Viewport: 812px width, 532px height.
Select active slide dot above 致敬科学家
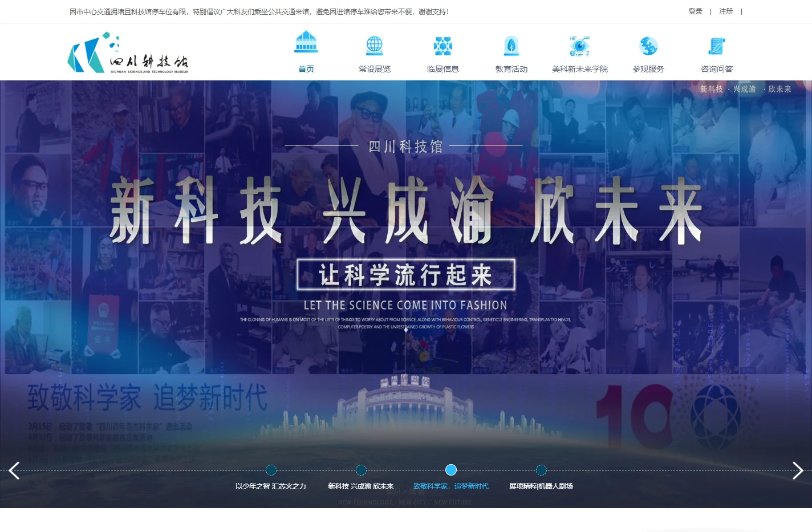click(x=451, y=470)
